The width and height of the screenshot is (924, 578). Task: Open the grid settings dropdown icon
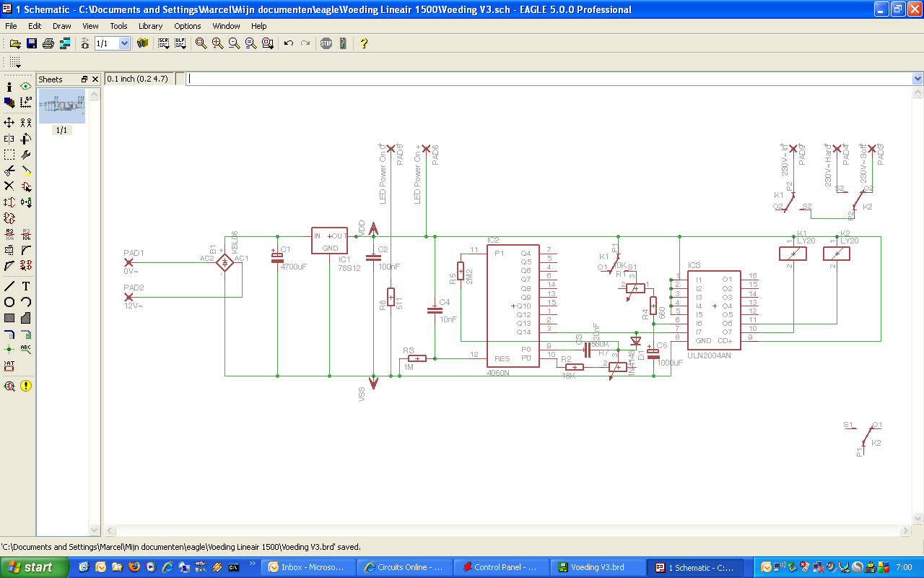[x=14, y=62]
